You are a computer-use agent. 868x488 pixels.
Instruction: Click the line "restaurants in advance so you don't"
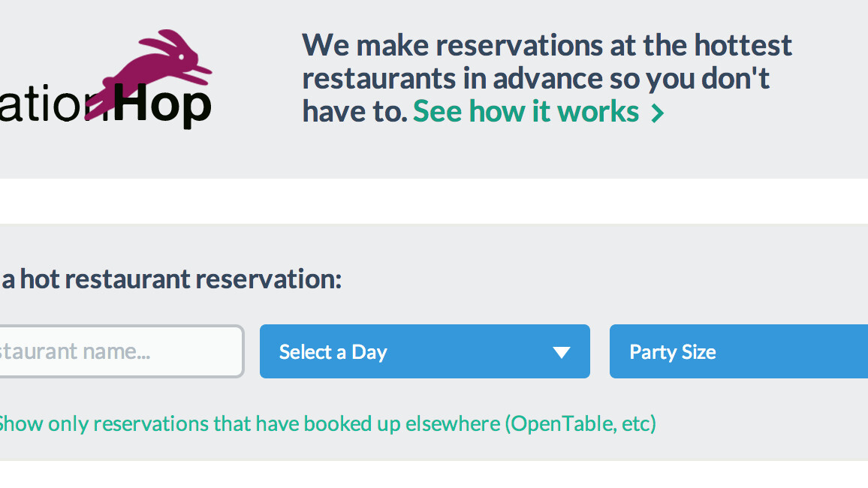[535, 78]
